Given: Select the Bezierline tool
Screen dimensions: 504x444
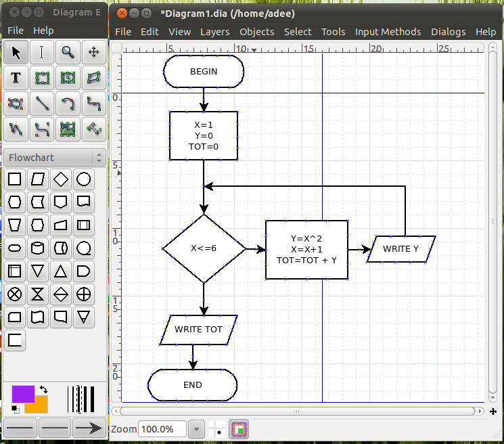Looking at the screenshot, I should point(42,129).
